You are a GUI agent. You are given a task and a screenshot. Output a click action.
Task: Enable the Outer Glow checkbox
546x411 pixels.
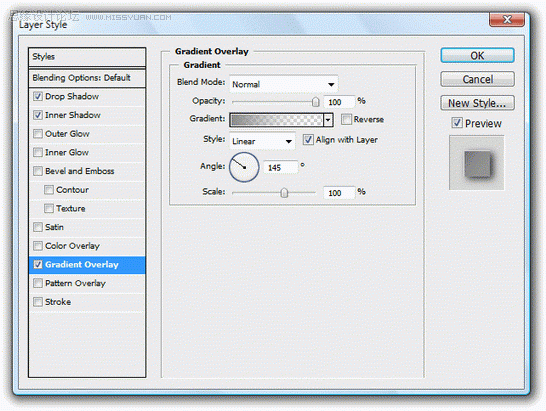[x=38, y=134]
